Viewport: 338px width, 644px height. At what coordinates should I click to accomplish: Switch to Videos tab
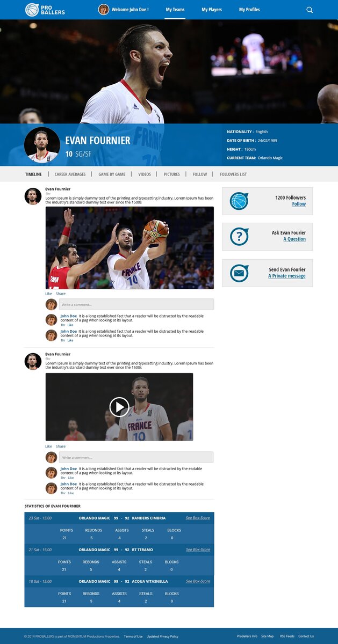coord(145,174)
